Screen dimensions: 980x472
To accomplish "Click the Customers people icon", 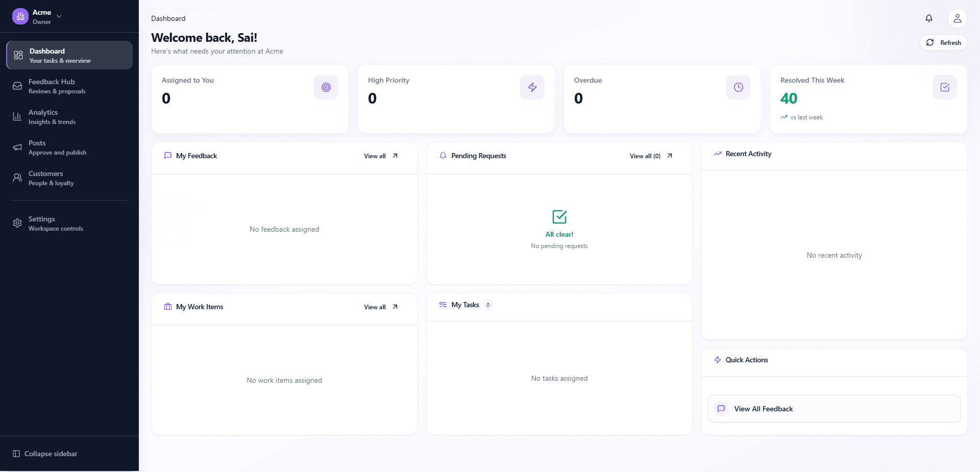I will [17, 178].
